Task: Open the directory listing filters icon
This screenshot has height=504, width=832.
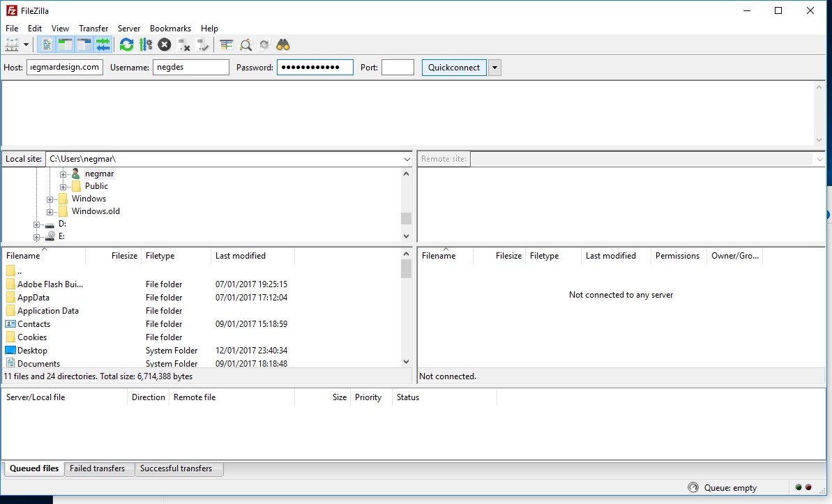Action: (x=227, y=45)
